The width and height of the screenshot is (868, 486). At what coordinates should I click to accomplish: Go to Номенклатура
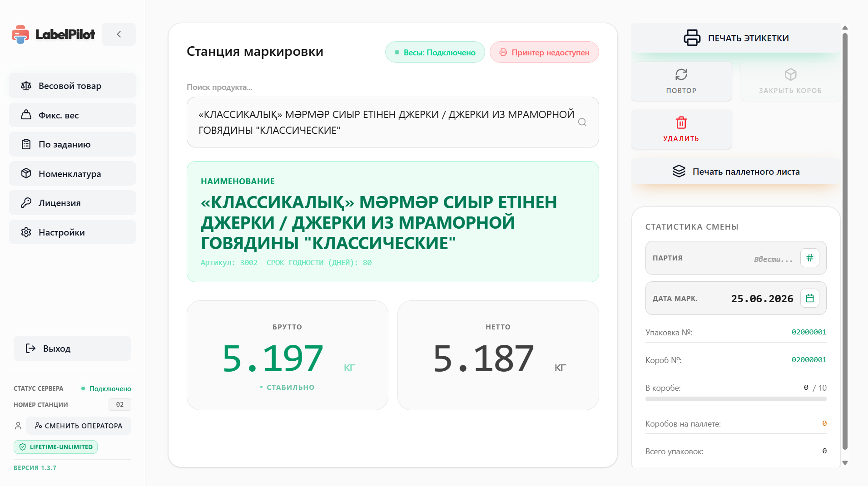tap(72, 174)
